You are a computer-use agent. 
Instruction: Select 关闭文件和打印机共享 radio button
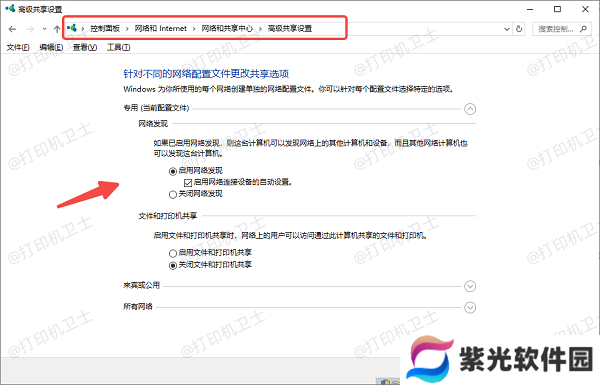pos(173,265)
